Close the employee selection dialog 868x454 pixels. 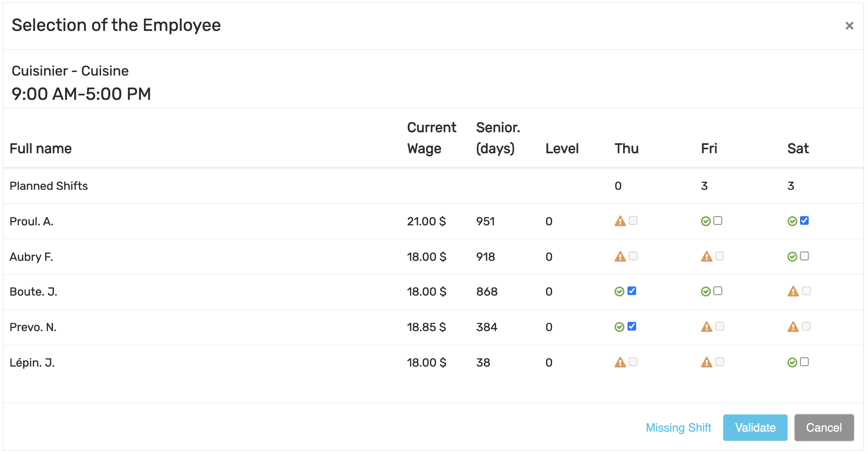(x=849, y=26)
